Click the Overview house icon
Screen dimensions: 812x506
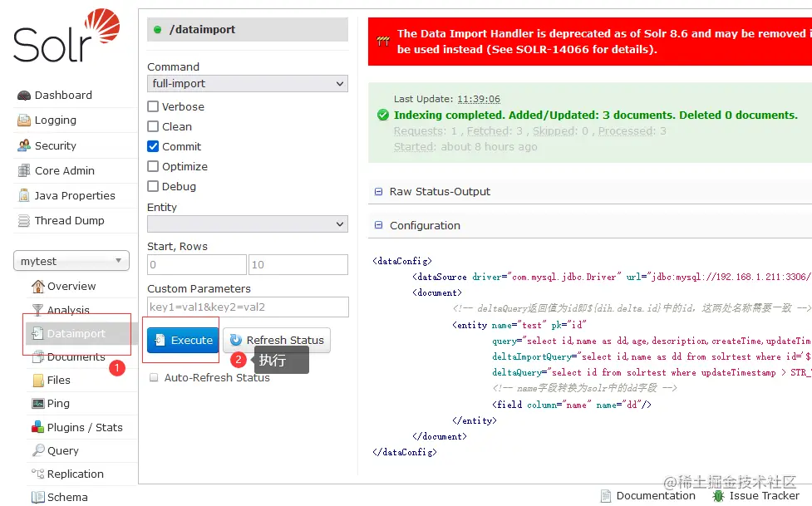[37, 286]
